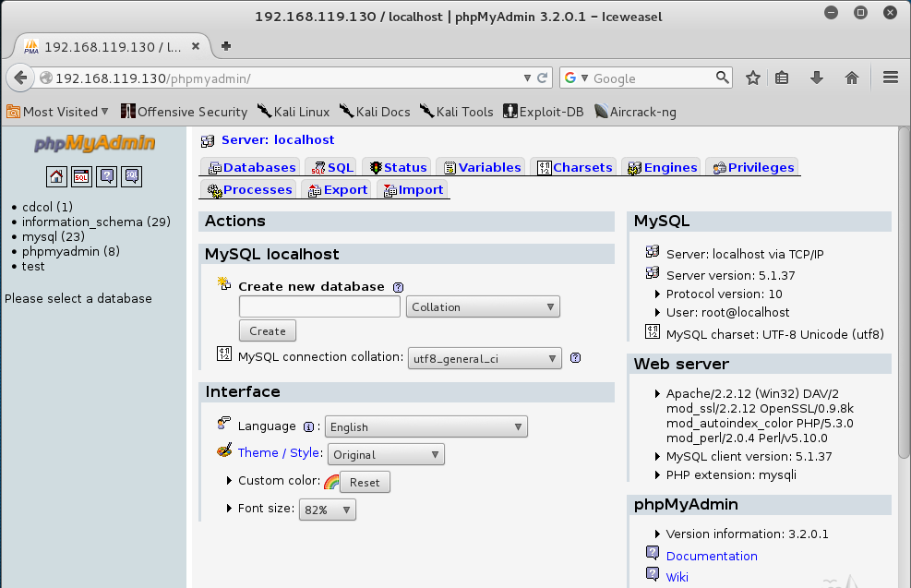The height and width of the screenshot is (588, 911).
Task: Click the phpMyAdmin logo
Action: (95, 143)
